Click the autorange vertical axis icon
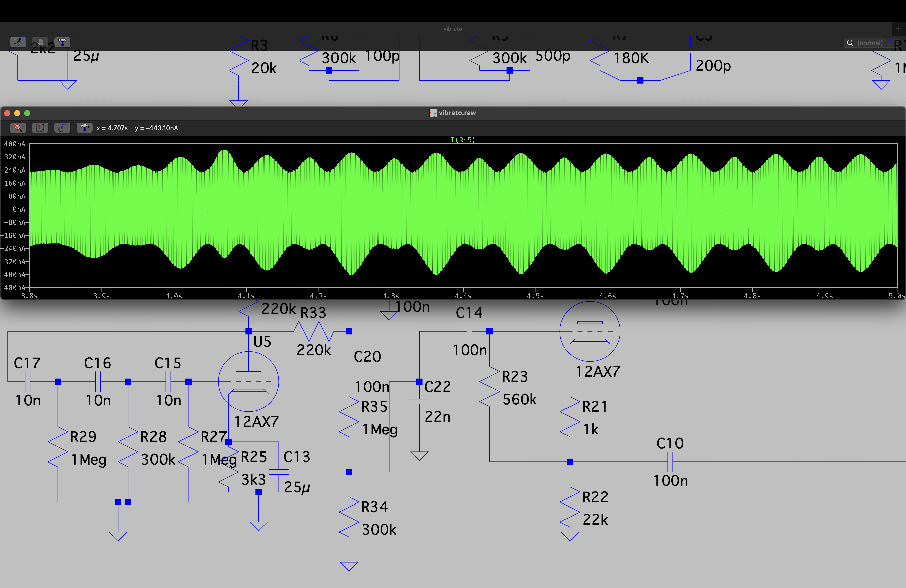The width and height of the screenshot is (906, 588). click(x=40, y=128)
